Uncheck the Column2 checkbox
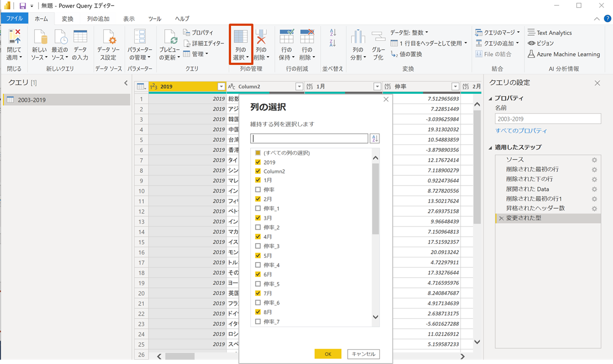 coord(258,171)
